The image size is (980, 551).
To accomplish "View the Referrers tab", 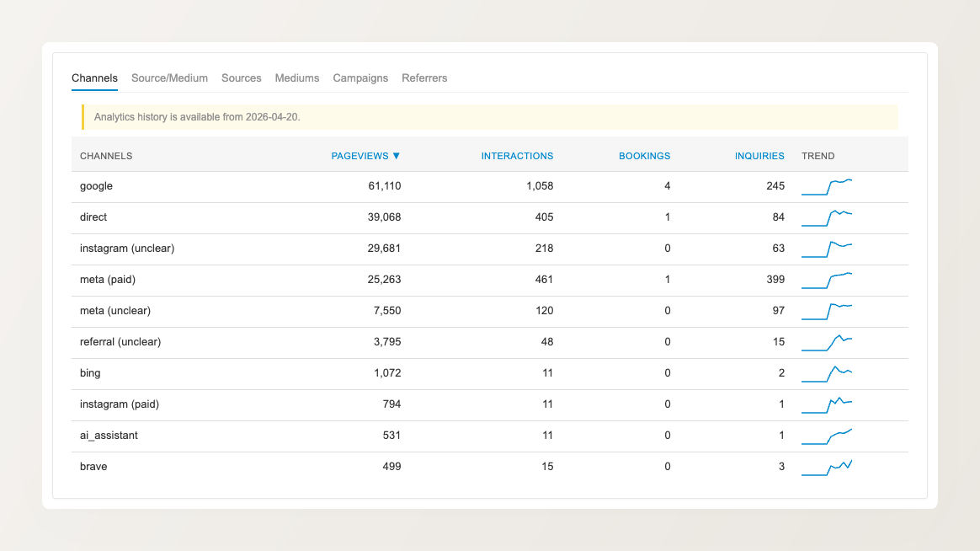I will (424, 78).
